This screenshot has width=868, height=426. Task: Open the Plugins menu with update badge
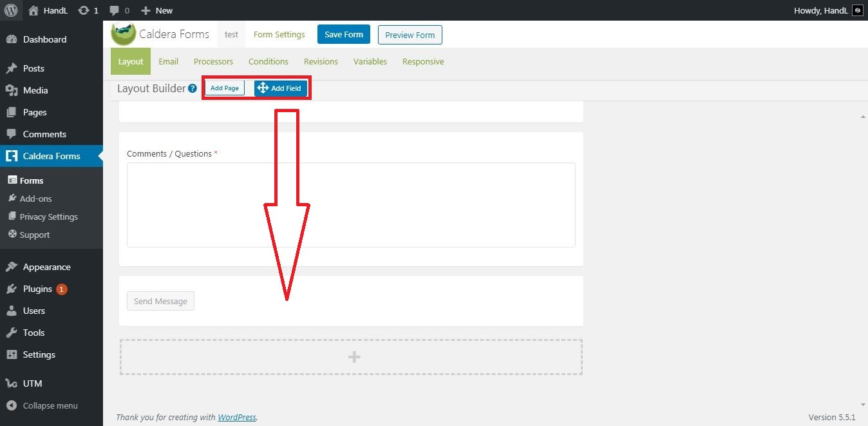tap(37, 289)
